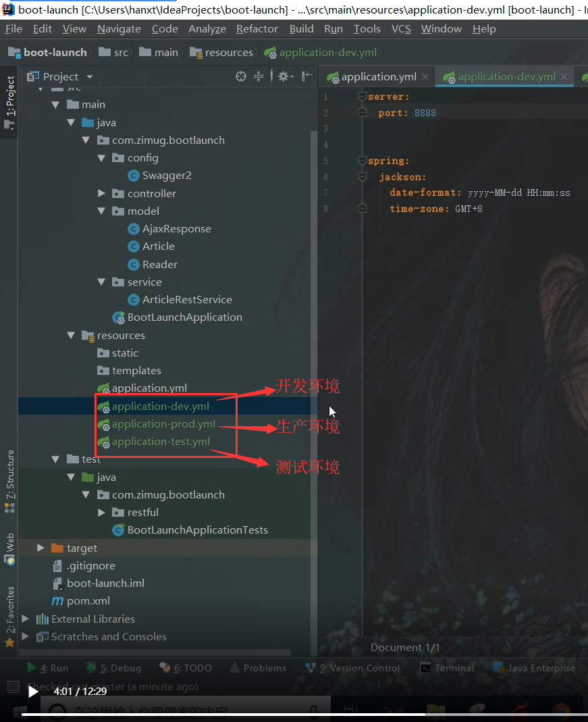Fold the server block at line 1

pos(362,97)
